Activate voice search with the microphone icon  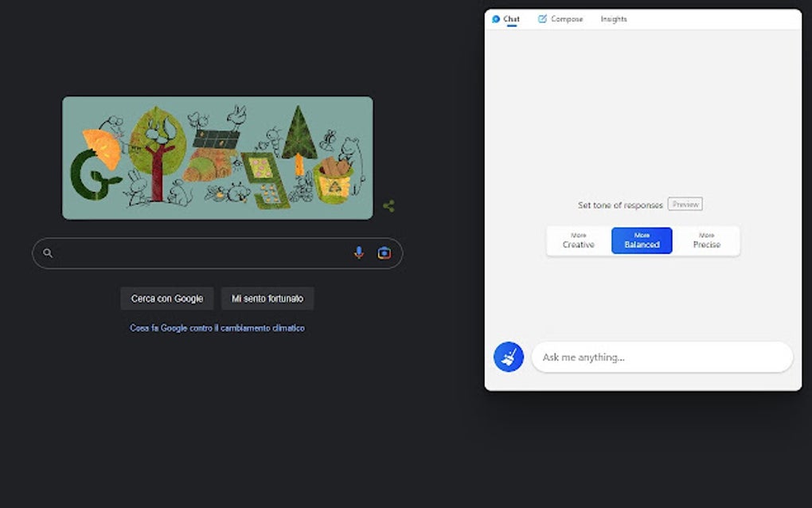click(x=358, y=252)
